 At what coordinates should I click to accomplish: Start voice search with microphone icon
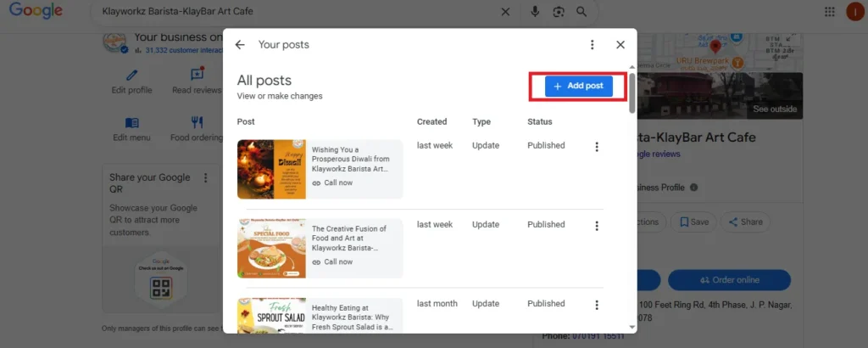tap(535, 12)
